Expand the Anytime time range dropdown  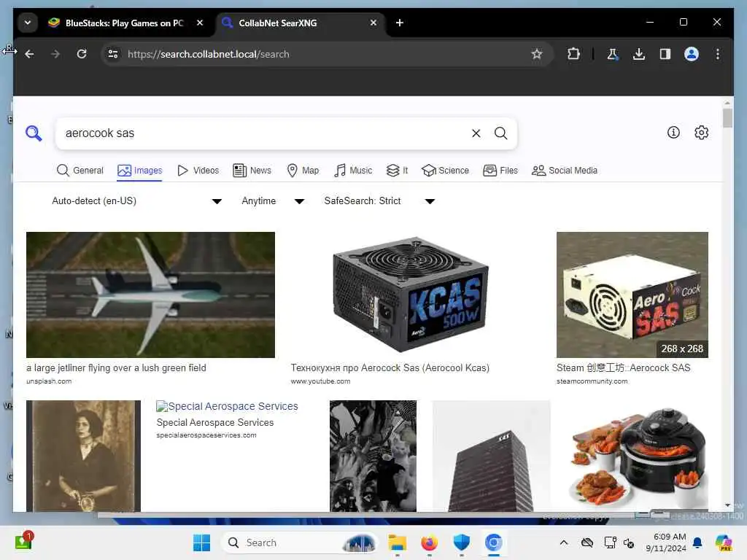coord(273,201)
